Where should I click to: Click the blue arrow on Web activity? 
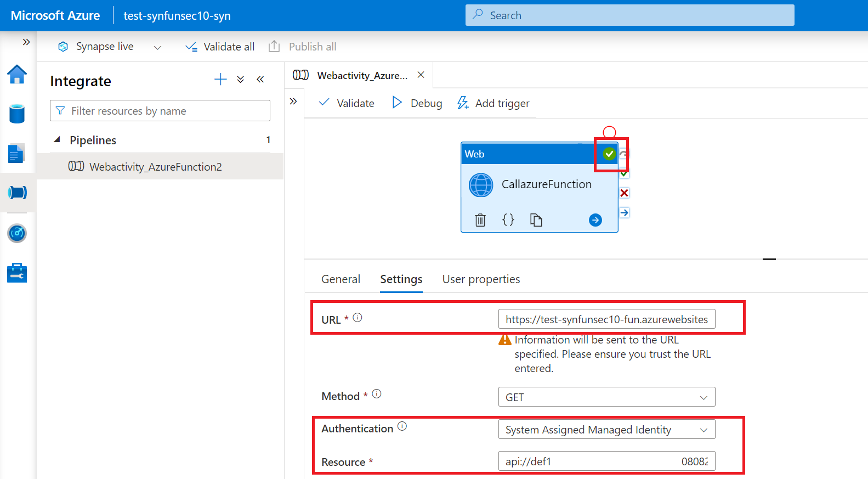click(x=595, y=220)
